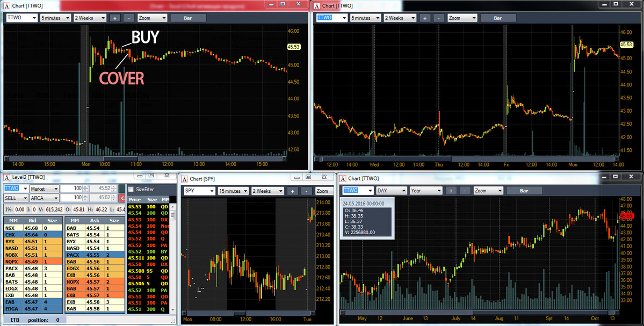This screenshot has height=326, width=644.
Task: Select the PACX bid row at 45.48
Action: [33, 268]
